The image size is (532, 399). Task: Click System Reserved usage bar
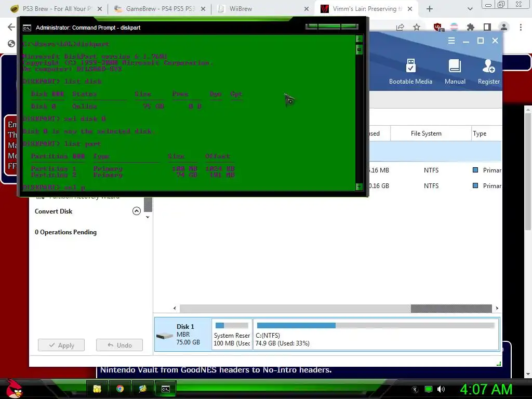tap(232, 325)
